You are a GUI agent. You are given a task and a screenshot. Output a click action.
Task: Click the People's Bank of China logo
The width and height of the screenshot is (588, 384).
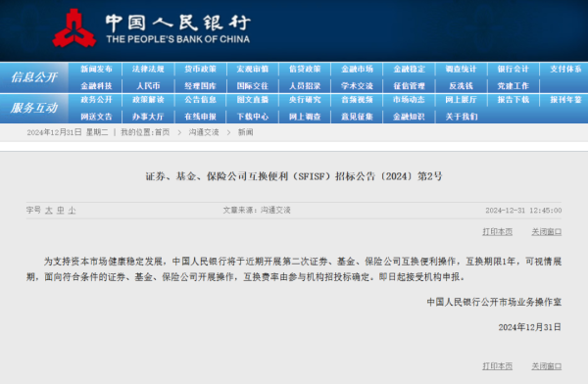73,28
